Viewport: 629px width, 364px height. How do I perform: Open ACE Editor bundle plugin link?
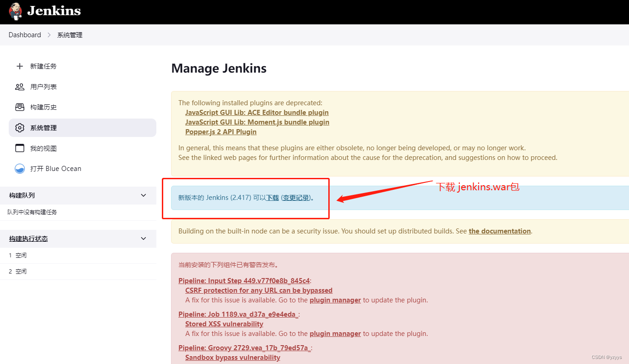(x=257, y=113)
